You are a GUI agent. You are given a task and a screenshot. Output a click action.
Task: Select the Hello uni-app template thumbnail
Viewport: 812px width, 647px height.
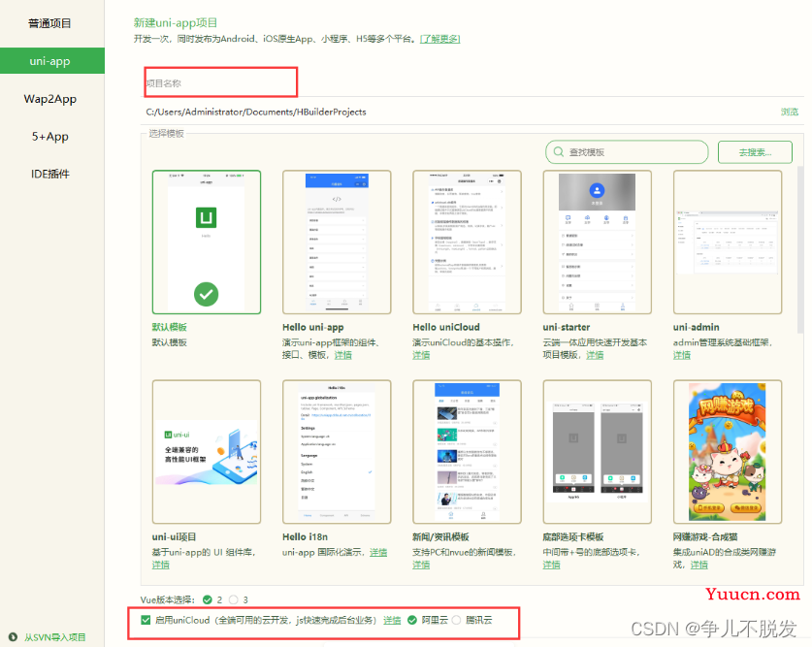click(x=337, y=243)
